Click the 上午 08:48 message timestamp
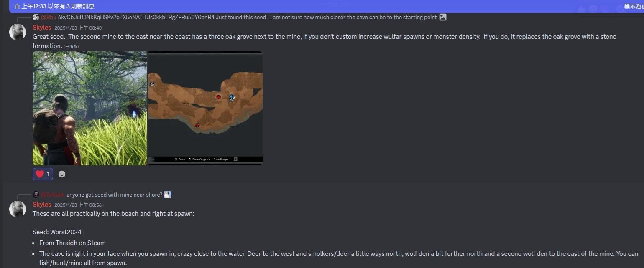This screenshot has width=644, height=268. click(78, 28)
